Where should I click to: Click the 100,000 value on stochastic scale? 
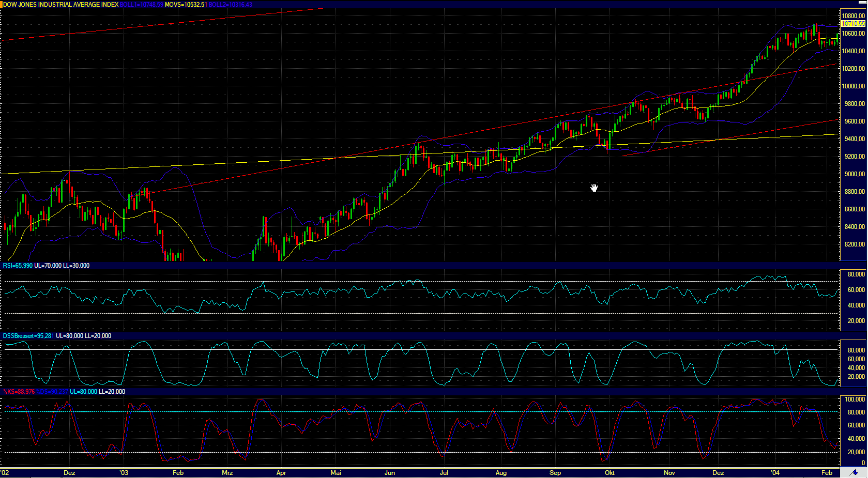click(855, 399)
